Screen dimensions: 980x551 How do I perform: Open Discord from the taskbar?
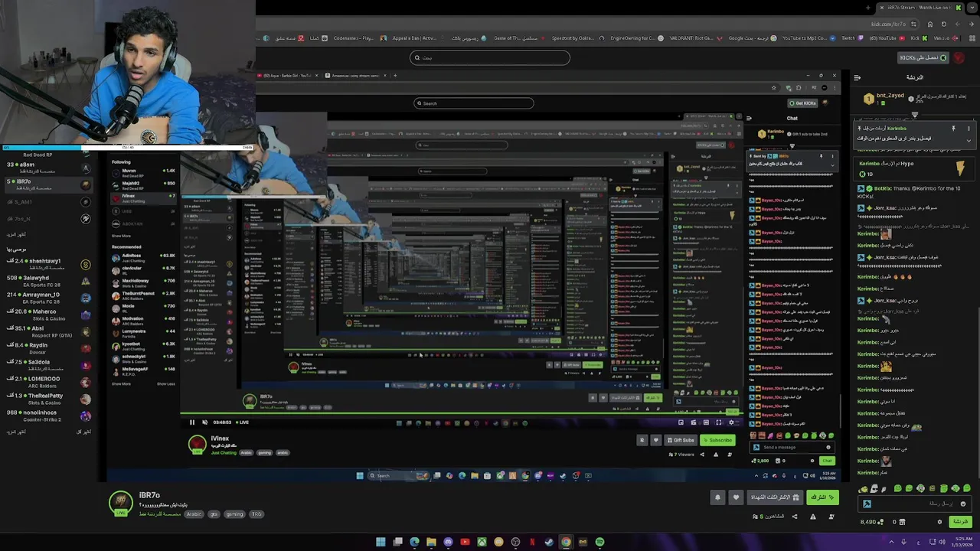[448, 542]
